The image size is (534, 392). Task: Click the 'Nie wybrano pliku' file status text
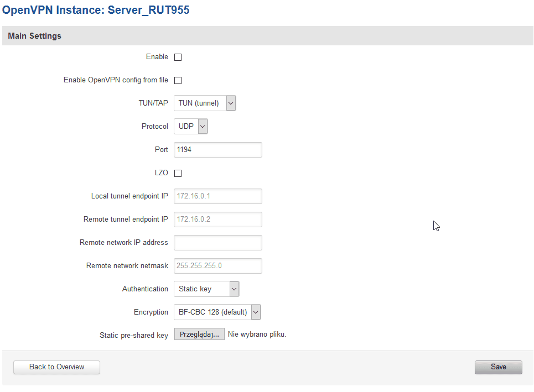click(257, 334)
